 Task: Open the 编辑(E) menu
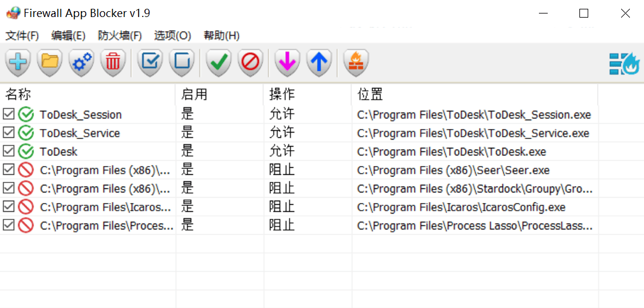68,36
